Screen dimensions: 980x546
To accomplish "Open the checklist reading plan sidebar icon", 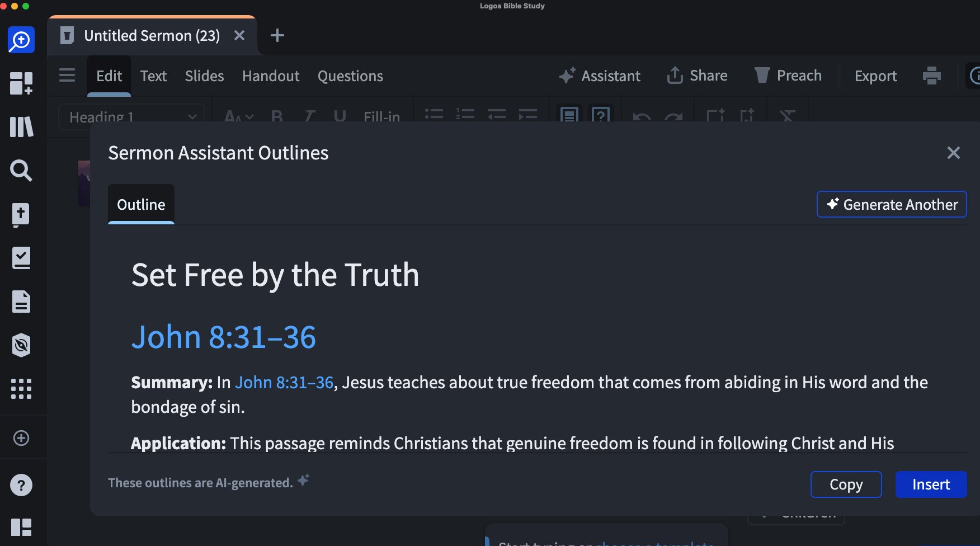I will [x=21, y=258].
